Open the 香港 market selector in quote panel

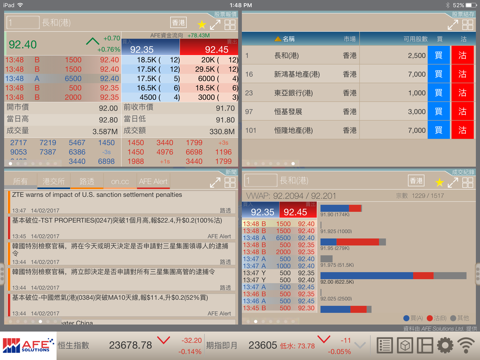click(x=178, y=23)
